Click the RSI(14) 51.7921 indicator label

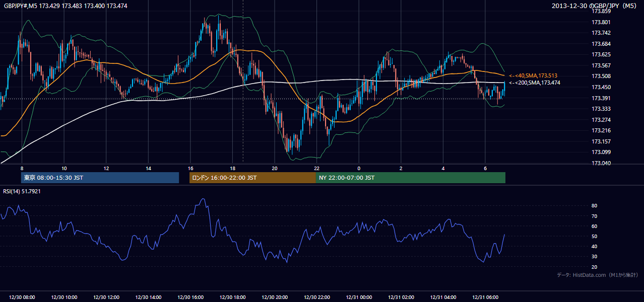22,191
